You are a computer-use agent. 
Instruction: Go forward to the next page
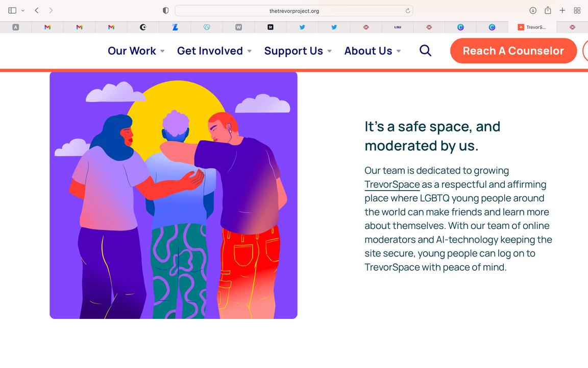point(51,11)
